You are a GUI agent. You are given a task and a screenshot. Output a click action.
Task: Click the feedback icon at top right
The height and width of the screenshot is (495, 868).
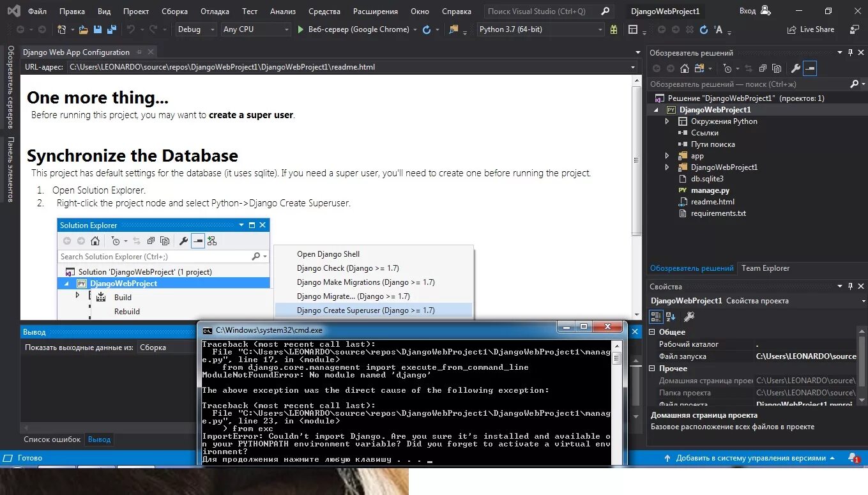(x=855, y=29)
